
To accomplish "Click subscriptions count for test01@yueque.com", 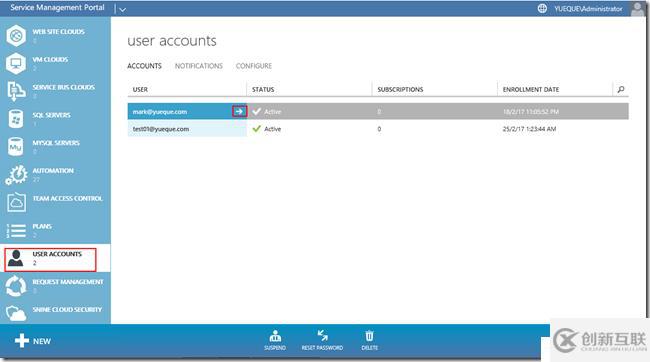I will (379, 129).
